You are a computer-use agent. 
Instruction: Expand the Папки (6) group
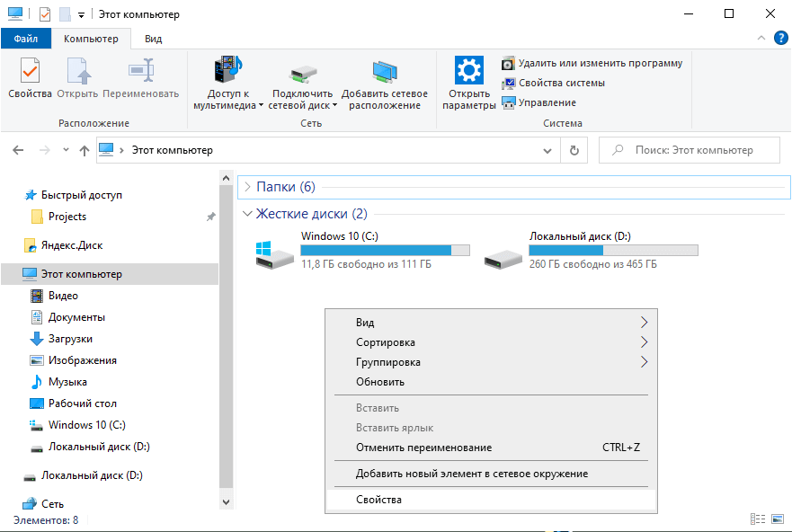click(x=247, y=187)
